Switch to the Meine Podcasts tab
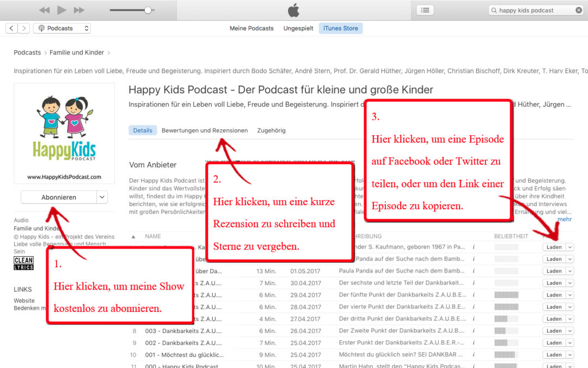588x368 pixels. coord(252,28)
